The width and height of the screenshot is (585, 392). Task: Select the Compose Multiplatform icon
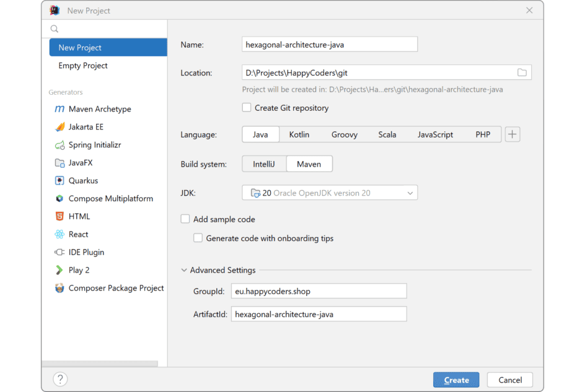(x=59, y=199)
